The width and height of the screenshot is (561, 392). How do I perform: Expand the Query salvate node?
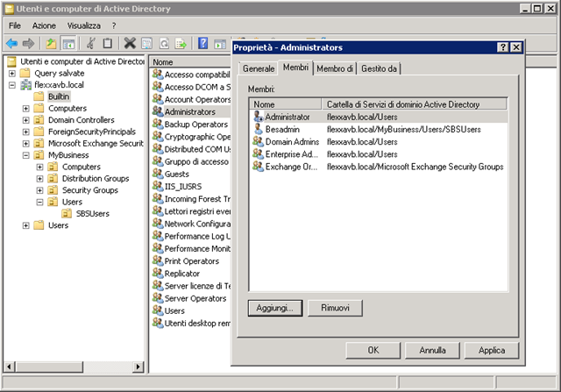point(11,74)
